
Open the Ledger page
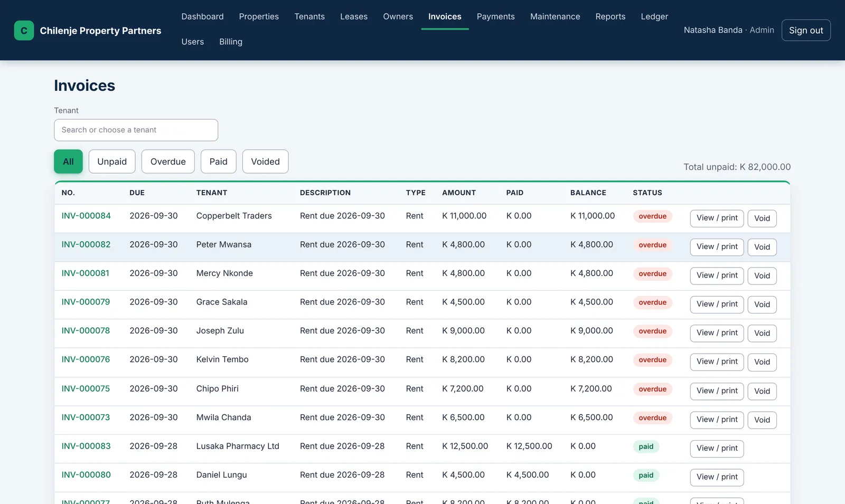click(654, 16)
